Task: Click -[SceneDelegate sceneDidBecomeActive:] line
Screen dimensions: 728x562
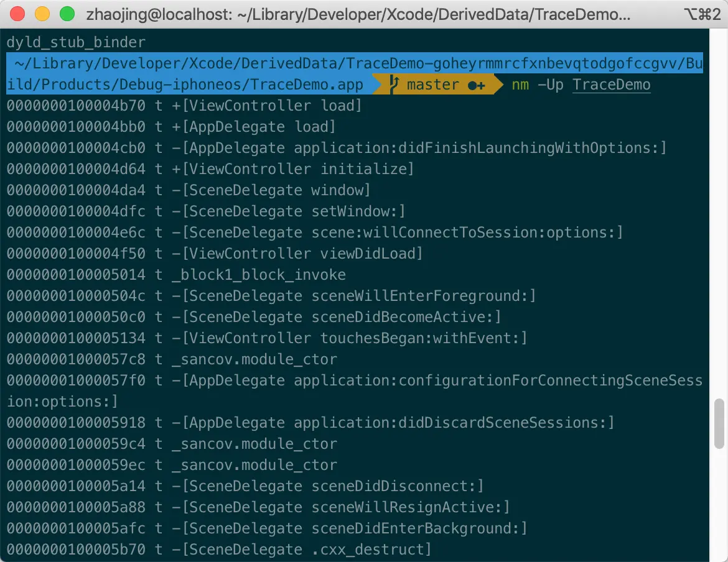Action: coord(254,317)
